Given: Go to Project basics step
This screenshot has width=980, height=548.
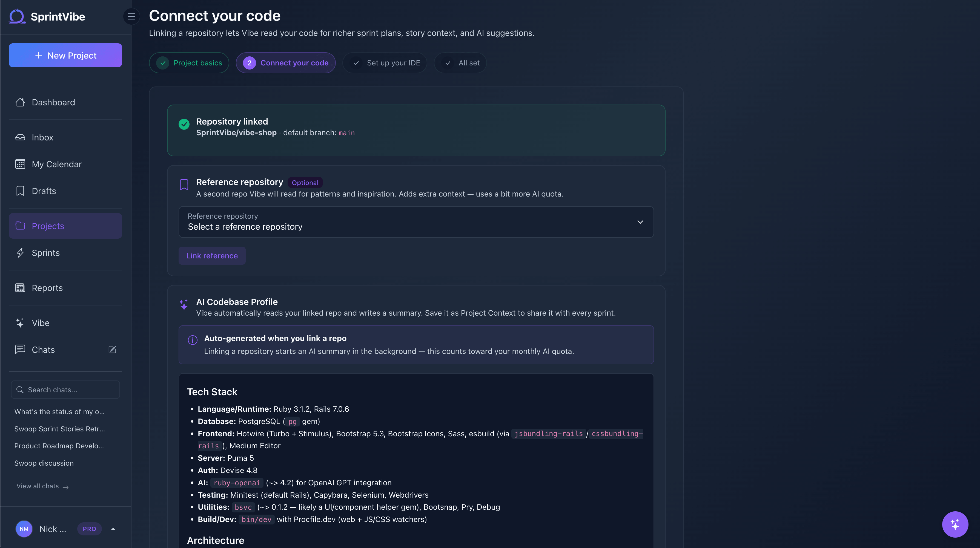Looking at the screenshot, I should point(189,63).
